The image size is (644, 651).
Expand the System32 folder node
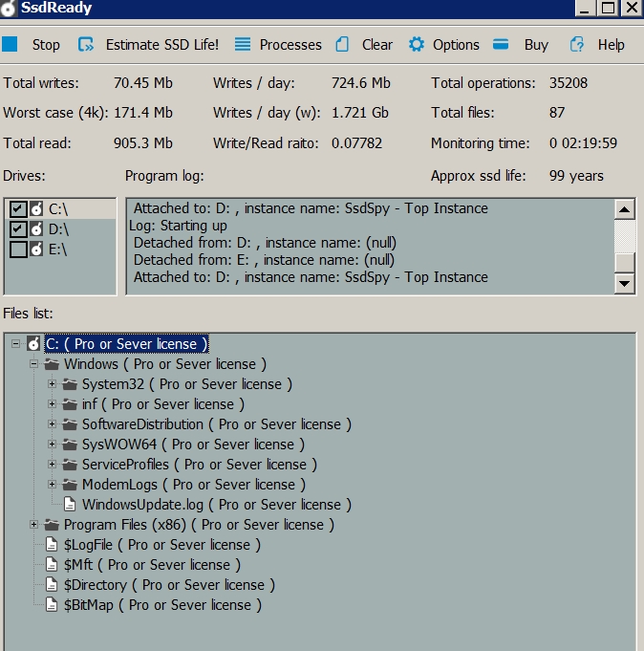[52, 384]
